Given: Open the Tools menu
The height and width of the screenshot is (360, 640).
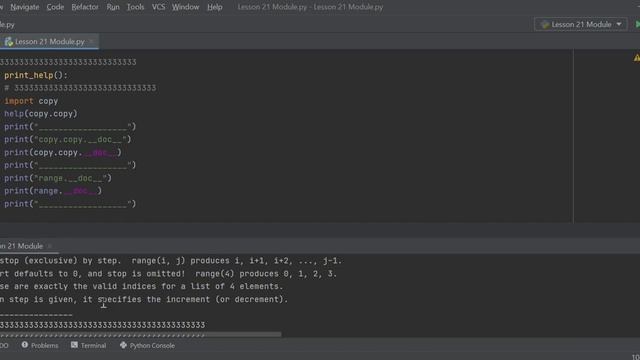Looking at the screenshot, I should [x=135, y=7].
